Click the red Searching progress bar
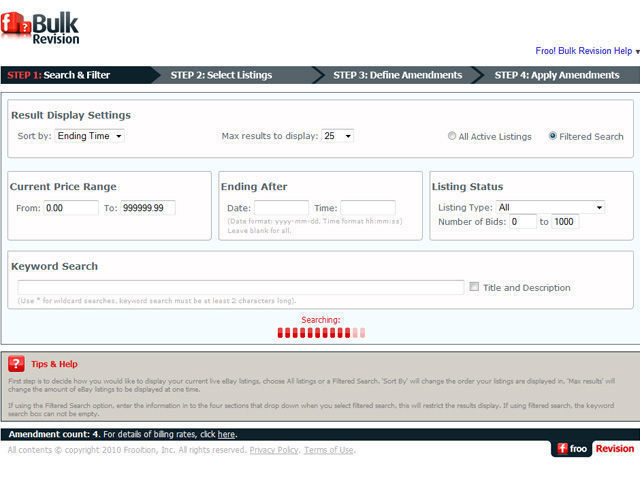Image resolution: width=640 pixels, height=480 pixels. coord(321,333)
